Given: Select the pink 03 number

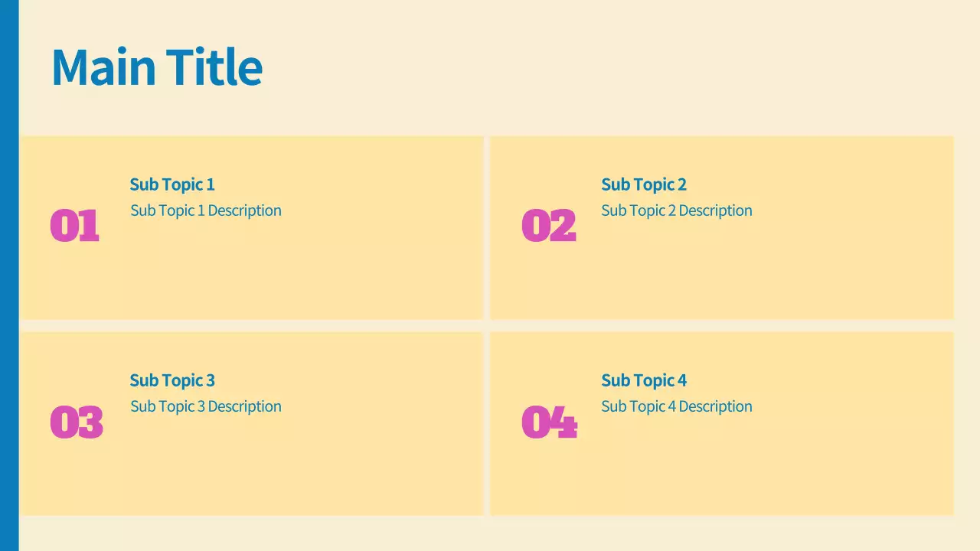Looking at the screenshot, I should 77,422.
